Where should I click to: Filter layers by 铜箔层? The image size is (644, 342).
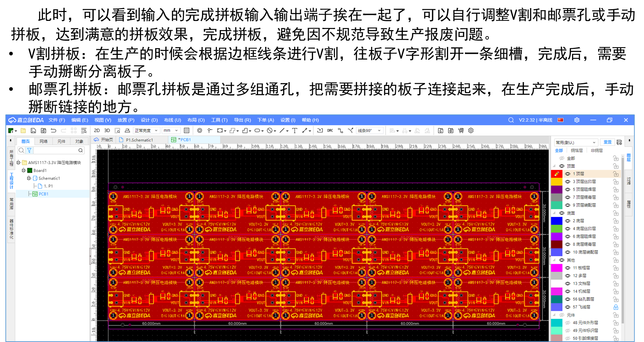[577, 150]
